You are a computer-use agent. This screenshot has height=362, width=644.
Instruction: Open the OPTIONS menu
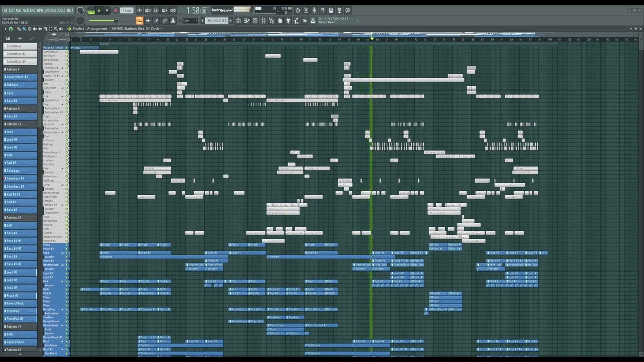pos(50,10)
